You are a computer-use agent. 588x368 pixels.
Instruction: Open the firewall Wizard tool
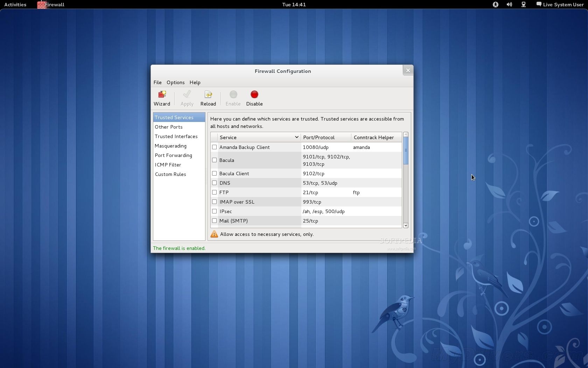click(x=162, y=98)
